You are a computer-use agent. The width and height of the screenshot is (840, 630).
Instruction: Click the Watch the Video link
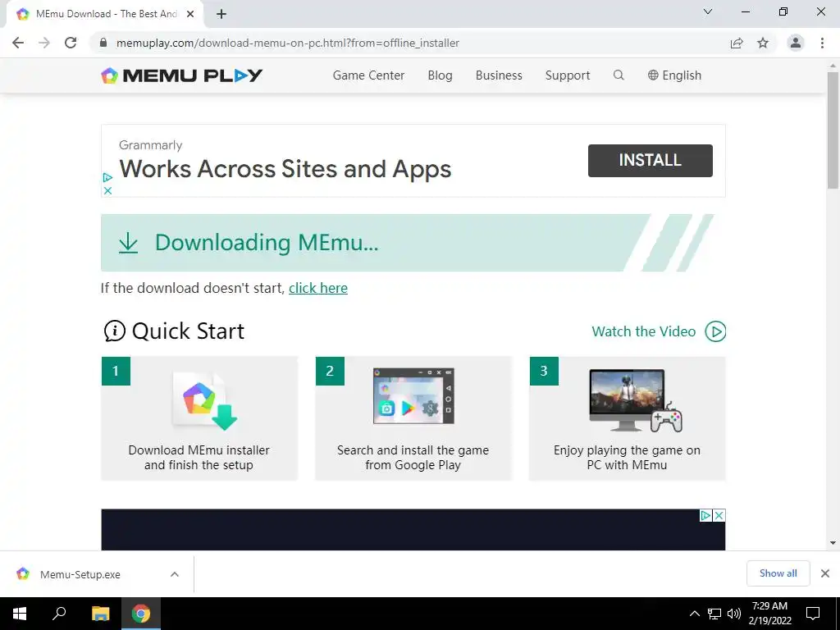[x=643, y=331]
